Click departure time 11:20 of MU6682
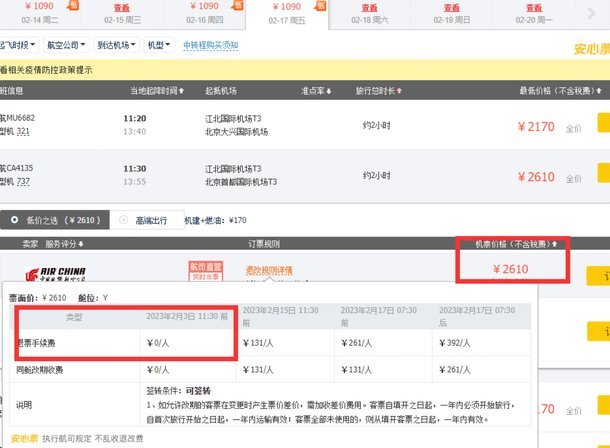The height and width of the screenshot is (448, 610). click(135, 119)
